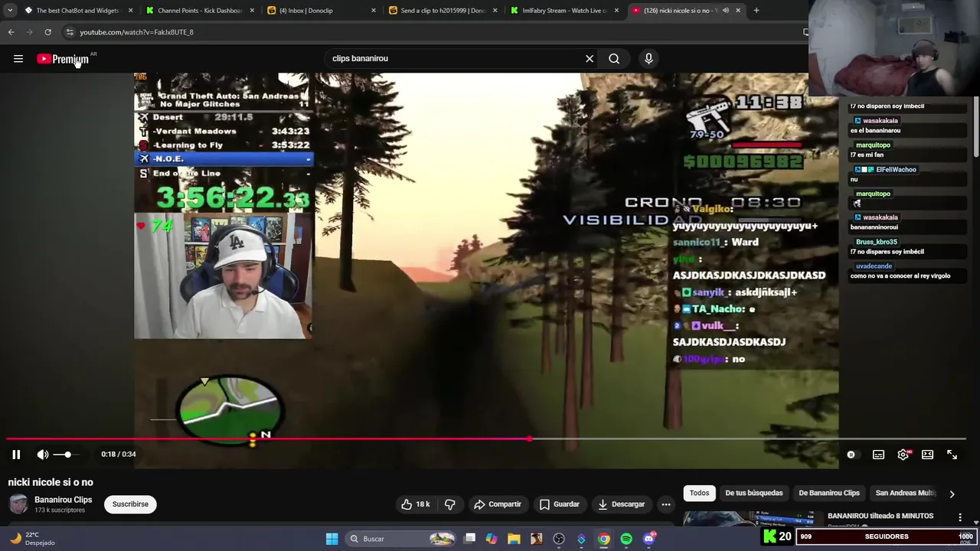Click the Compartir share button

[498, 504]
